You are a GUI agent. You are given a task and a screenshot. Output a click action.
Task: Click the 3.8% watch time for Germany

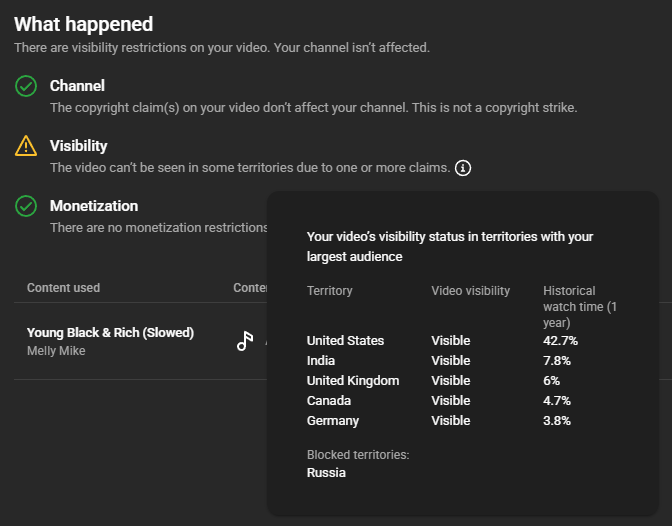click(x=557, y=421)
